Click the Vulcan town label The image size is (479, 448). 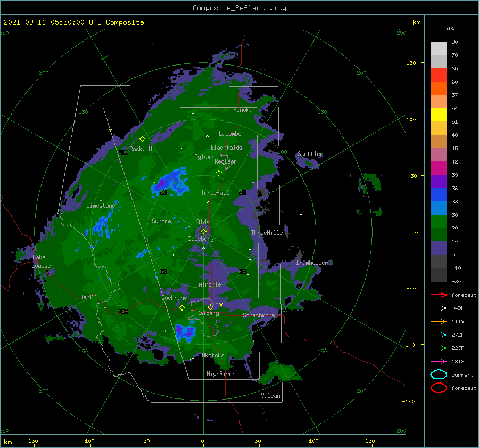[x=270, y=396]
